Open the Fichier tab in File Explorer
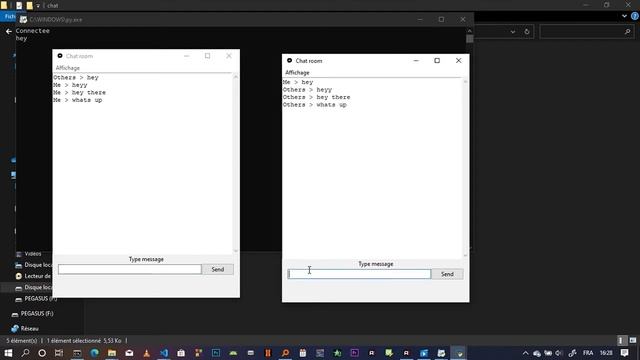The width and height of the screenshot is (640, 360). pos(9,16)
